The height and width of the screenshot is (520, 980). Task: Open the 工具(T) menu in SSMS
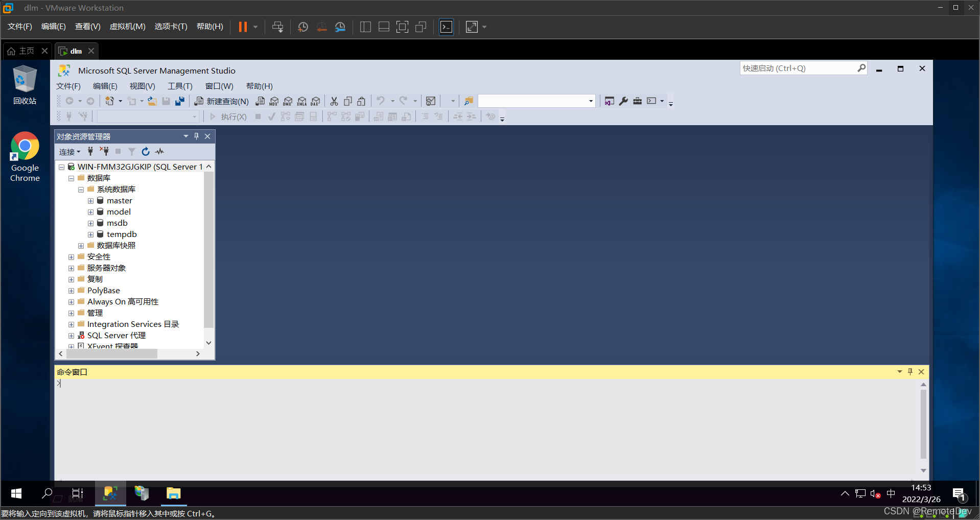pyautogui.click(x=180, y=86)
